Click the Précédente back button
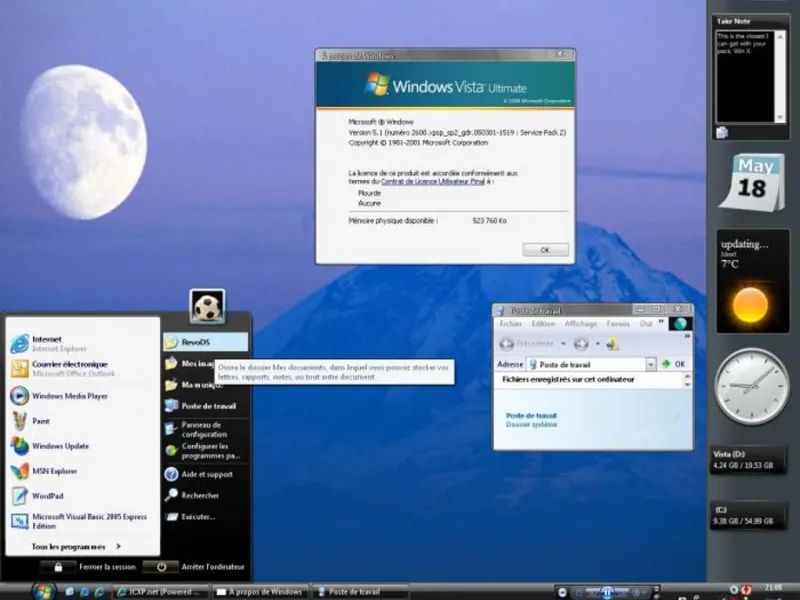 pyautogui.click(x=526, y=344)
